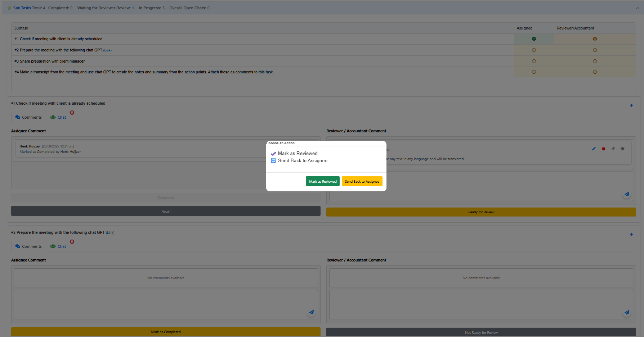This screenshot has width=644, height=337.
Task: Collapse subtask #2 section via arrow
Action: tap(631, 234)
